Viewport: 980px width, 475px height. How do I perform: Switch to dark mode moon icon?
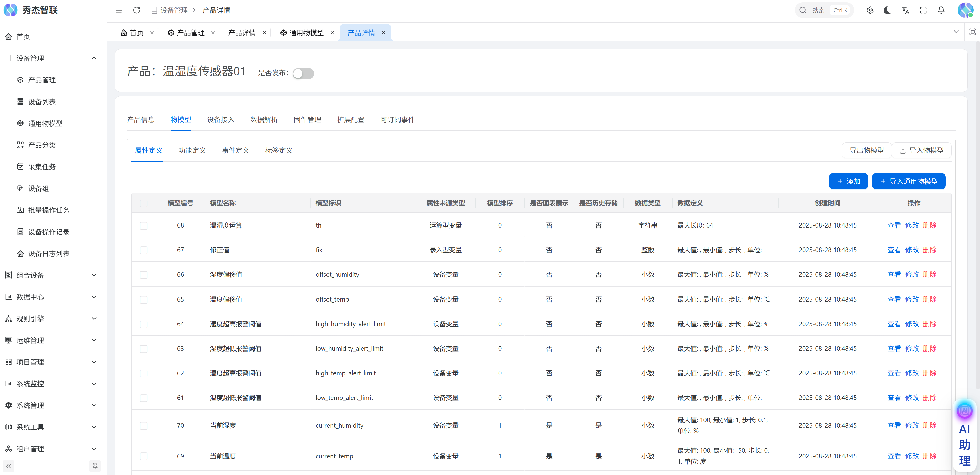888,10
